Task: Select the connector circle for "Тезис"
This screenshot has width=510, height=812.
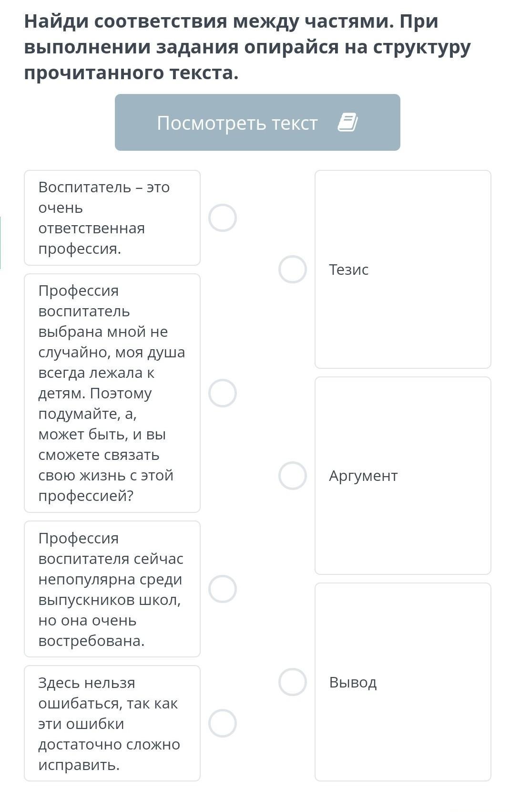Action: click(x=293, y=269)
